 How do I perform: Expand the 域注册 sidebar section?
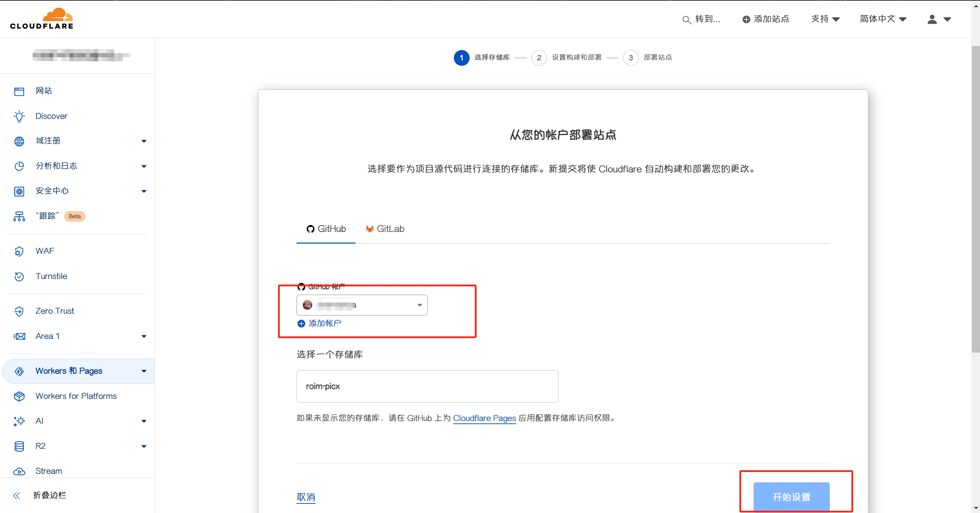tap(144, 141)
